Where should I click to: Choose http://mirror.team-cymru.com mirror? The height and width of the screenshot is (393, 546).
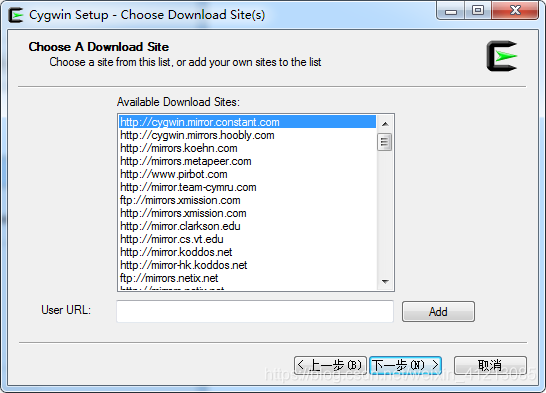[x=248, y=187]
